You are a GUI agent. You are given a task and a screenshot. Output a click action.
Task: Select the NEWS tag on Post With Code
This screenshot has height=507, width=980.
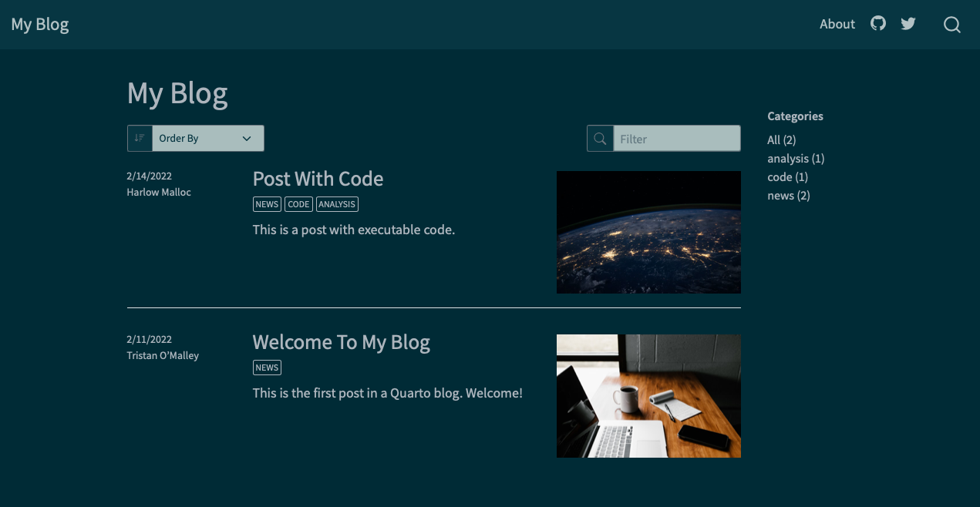coord(267,204)
